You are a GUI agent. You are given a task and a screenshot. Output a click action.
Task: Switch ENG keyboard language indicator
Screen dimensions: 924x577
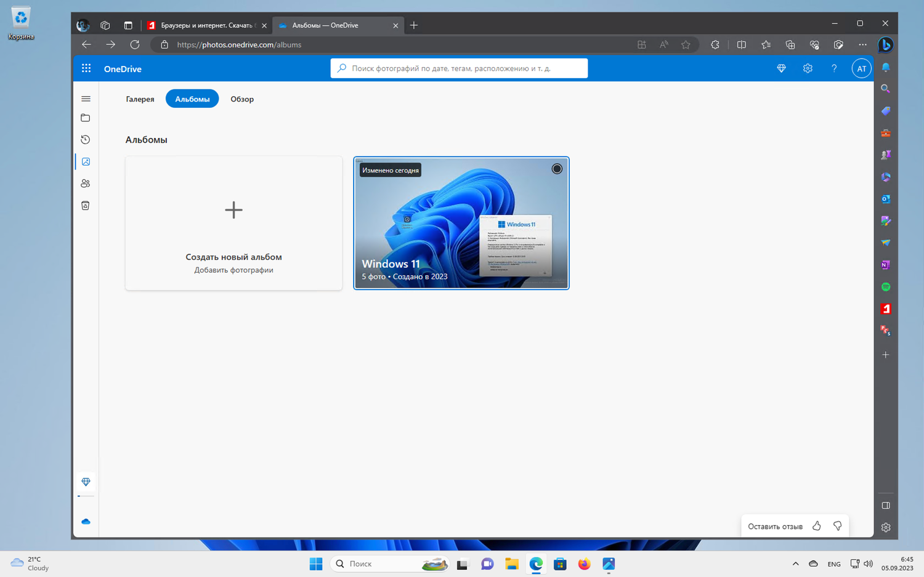[834, 564]
